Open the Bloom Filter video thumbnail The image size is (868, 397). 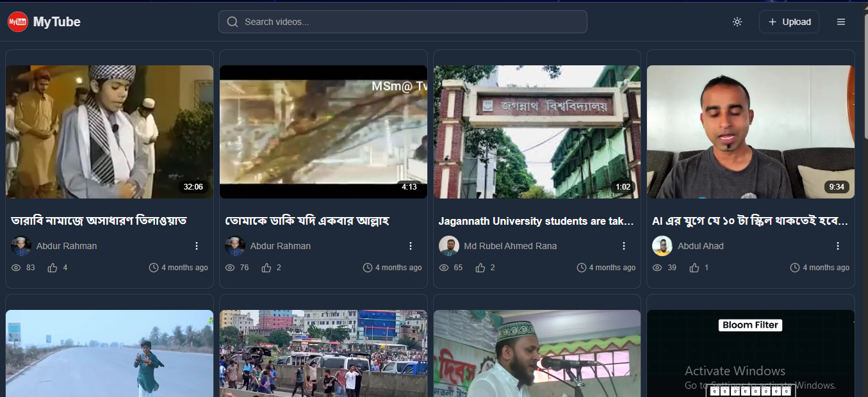750,352
